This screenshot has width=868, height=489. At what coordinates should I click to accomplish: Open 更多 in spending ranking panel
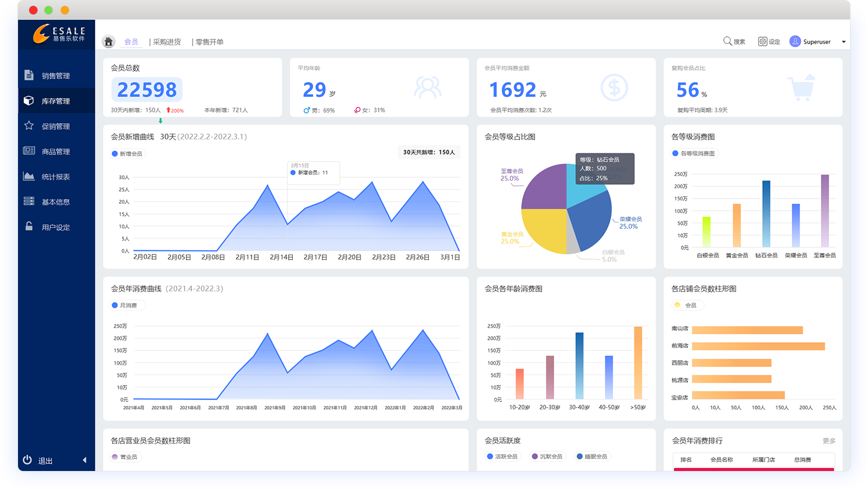point(829,441)
